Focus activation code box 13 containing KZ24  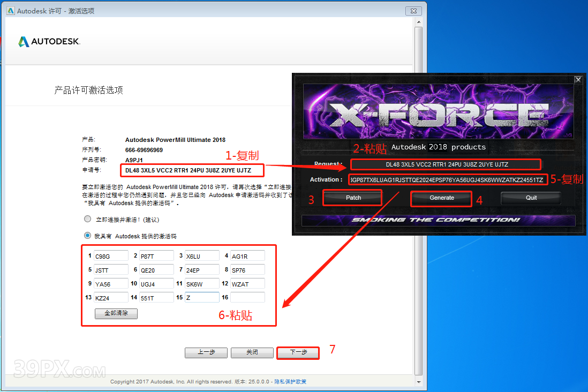[111, 297]
